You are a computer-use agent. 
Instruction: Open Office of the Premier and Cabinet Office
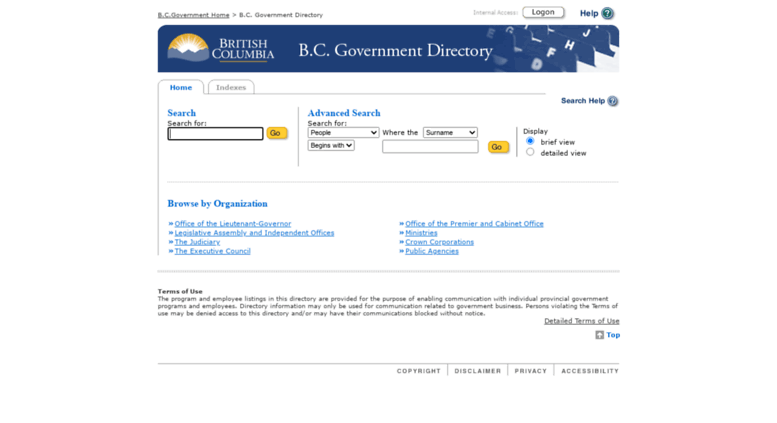point(474,224)
